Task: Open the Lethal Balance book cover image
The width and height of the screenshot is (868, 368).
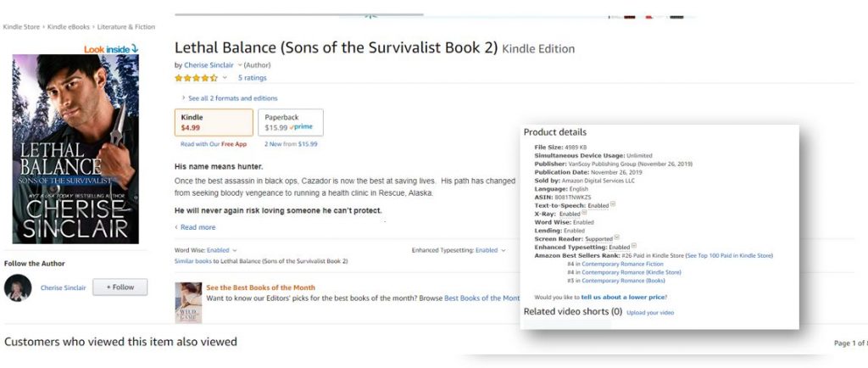Action: tap(75, 149)
